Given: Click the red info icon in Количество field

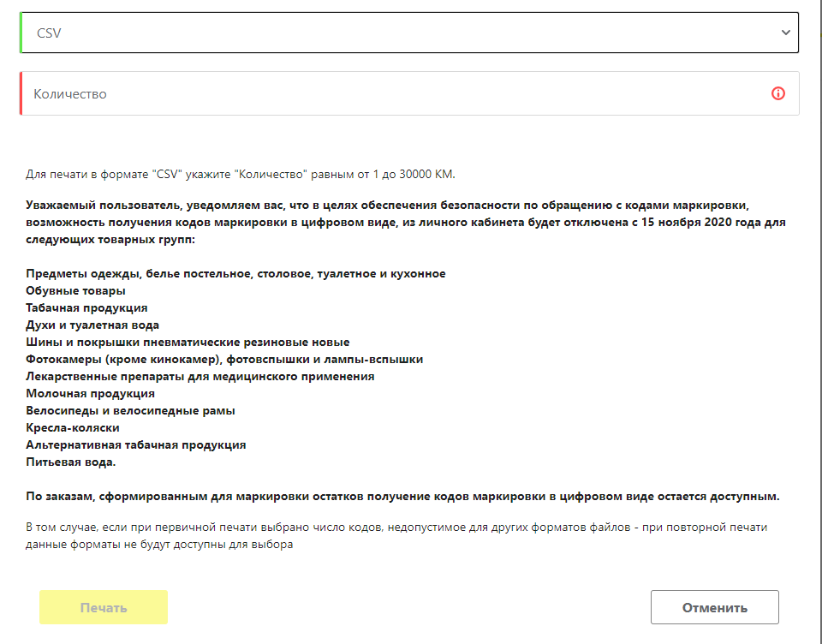Looking at the screenshot, I should click(778, 93).
